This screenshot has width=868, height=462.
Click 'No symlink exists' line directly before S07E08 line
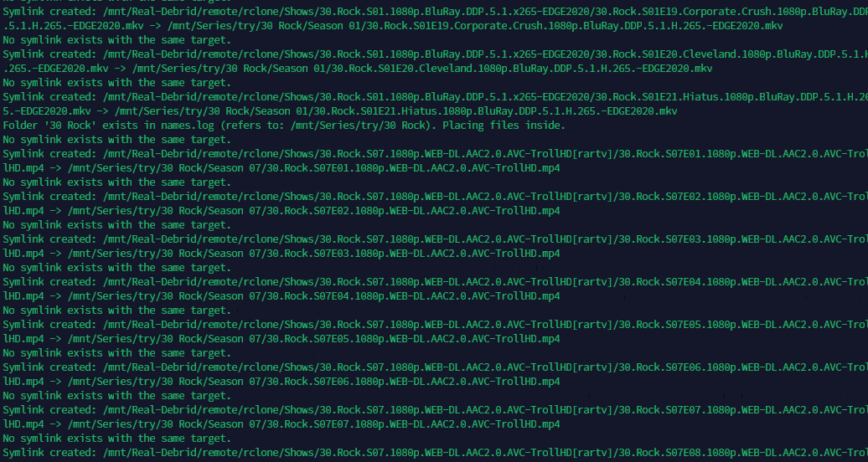116,439
